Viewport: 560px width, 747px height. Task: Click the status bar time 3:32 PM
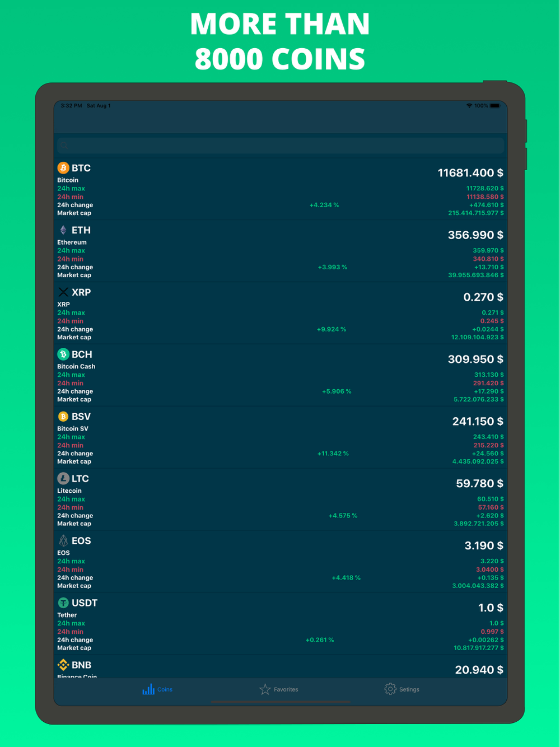coord(71,106)
